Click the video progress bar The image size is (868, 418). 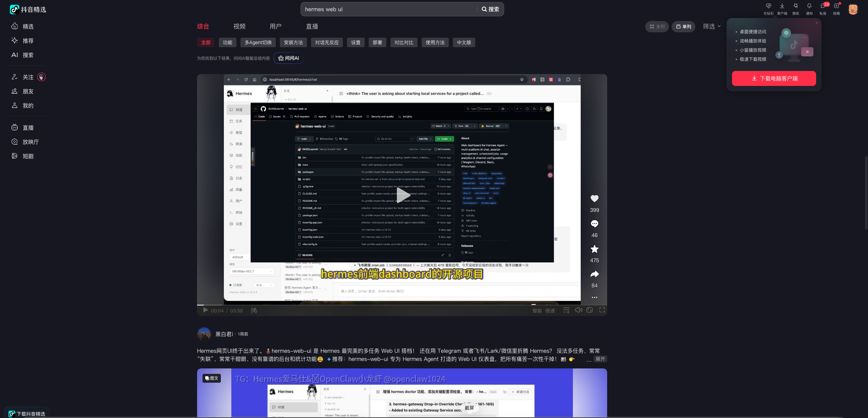coord(402,305)
